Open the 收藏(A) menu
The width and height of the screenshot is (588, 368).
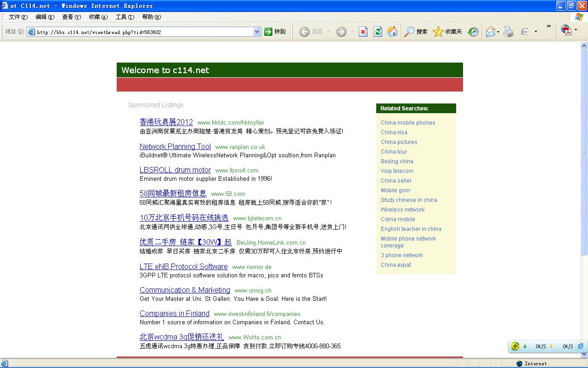coord(98,17)
